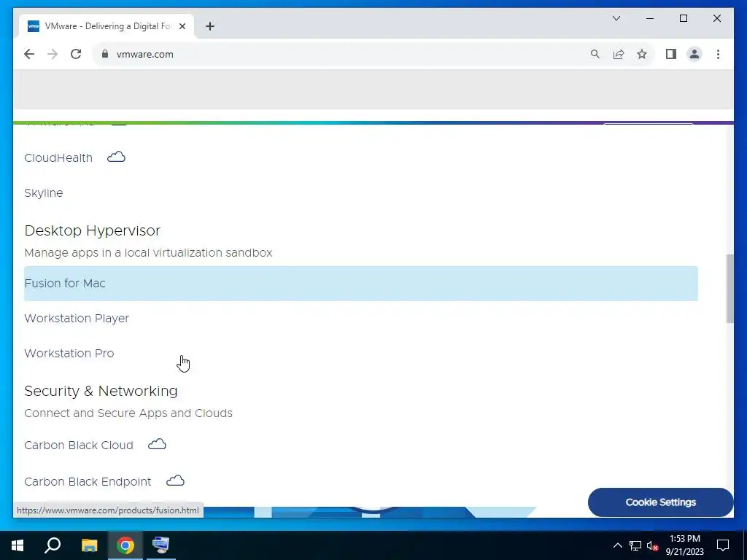Screen dimensions: 747x560
Task: Select the VMware - Delivering a Digital tab
Action: point(107,26)
